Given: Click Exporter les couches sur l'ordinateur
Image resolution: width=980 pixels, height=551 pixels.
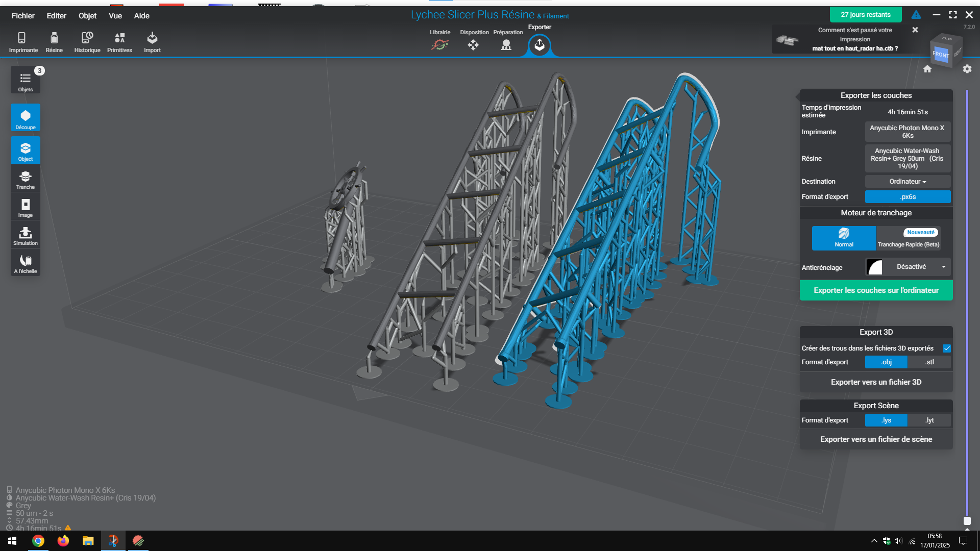Looking at the screenshot, I should click(876, 290).
